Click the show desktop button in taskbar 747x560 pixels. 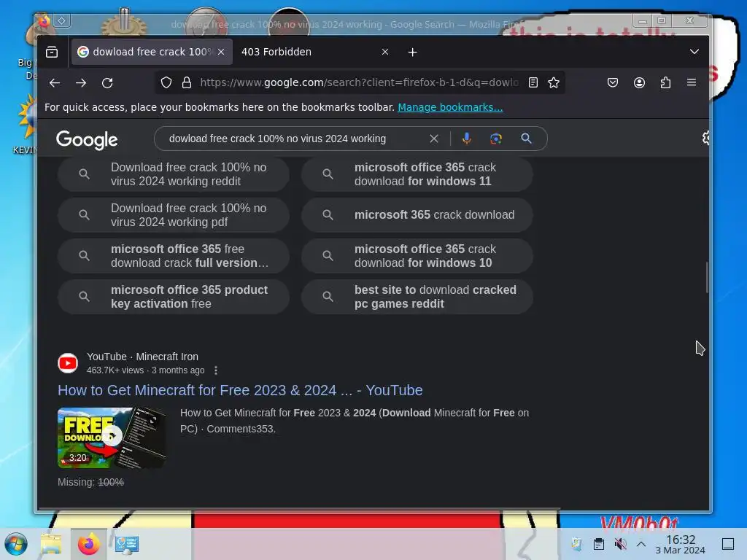click(x=728, y=544)
